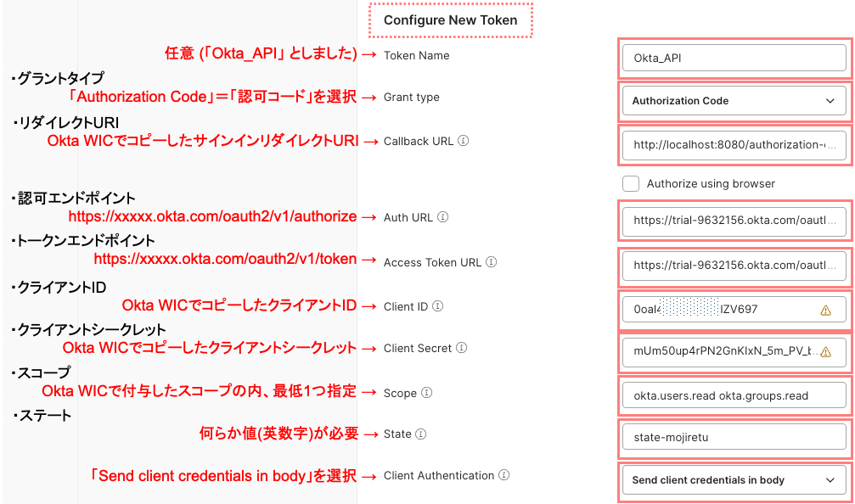Click warning triangle in Client Secret field

tap(825, 351)
